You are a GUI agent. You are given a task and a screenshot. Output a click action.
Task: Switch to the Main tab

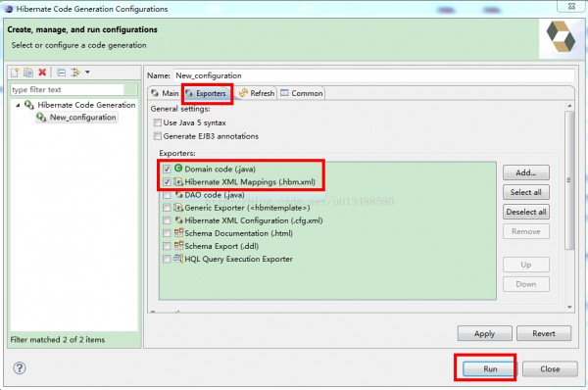click(x=165, y=93)
